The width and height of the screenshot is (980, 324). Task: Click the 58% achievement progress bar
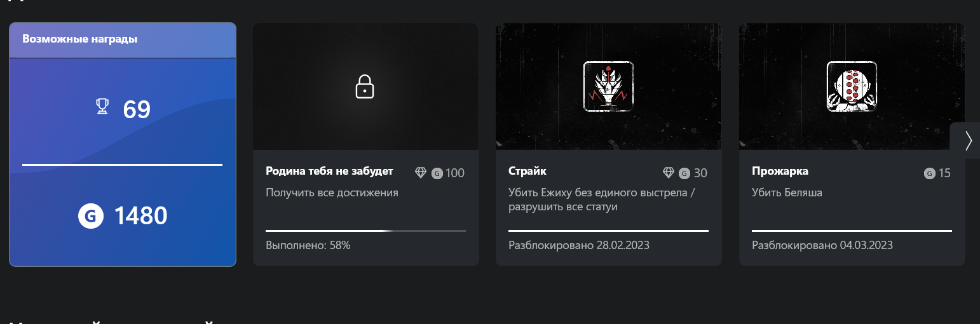(x=365, y=231)
